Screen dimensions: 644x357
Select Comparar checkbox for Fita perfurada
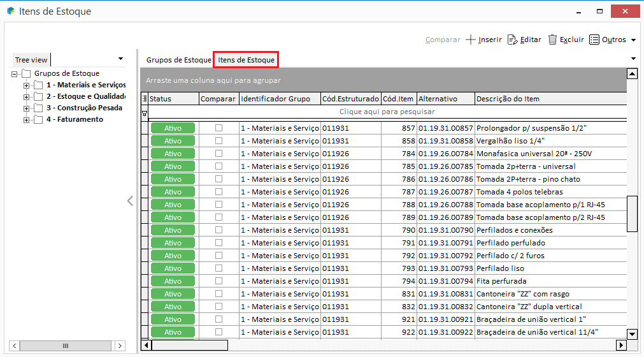219,280
